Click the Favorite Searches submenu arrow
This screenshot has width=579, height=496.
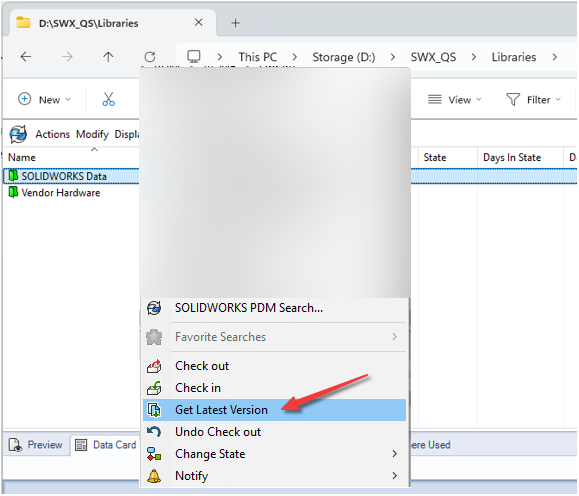[x=395, y=337]
